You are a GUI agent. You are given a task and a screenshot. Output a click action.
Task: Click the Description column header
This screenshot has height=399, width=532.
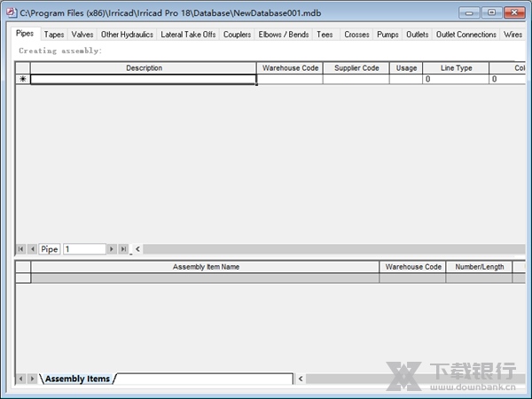click(x=144, y=68)
